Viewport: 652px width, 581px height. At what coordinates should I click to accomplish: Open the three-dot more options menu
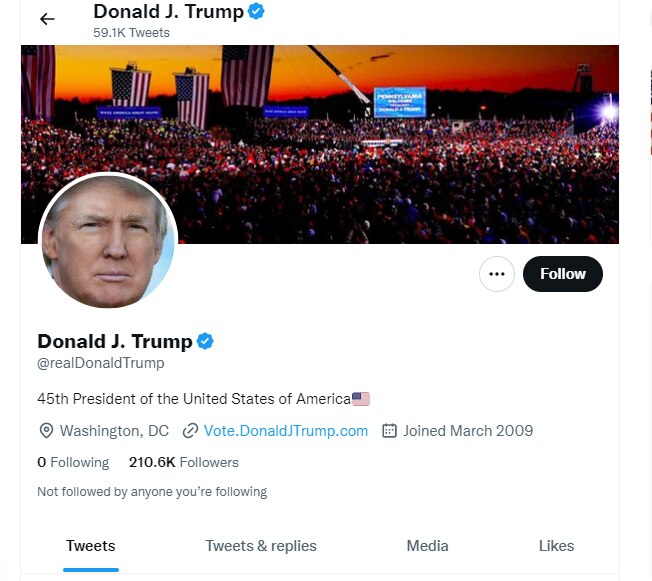click(497, 274)
